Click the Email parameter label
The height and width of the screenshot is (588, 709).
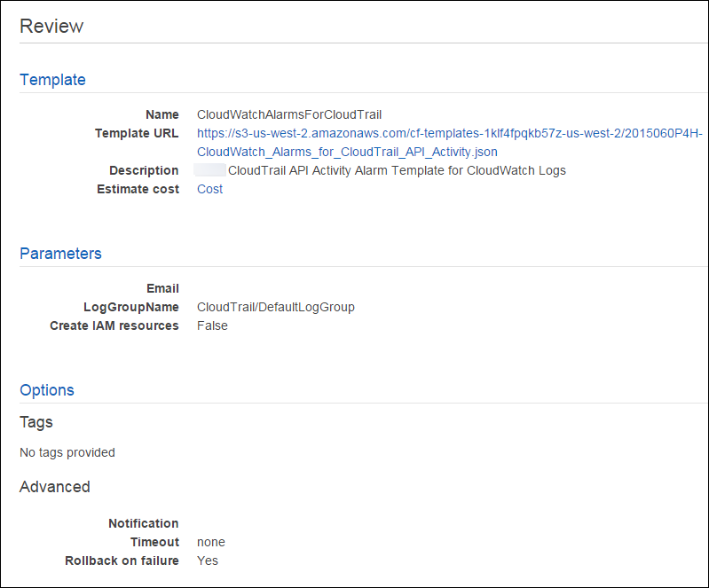point(162,288)
